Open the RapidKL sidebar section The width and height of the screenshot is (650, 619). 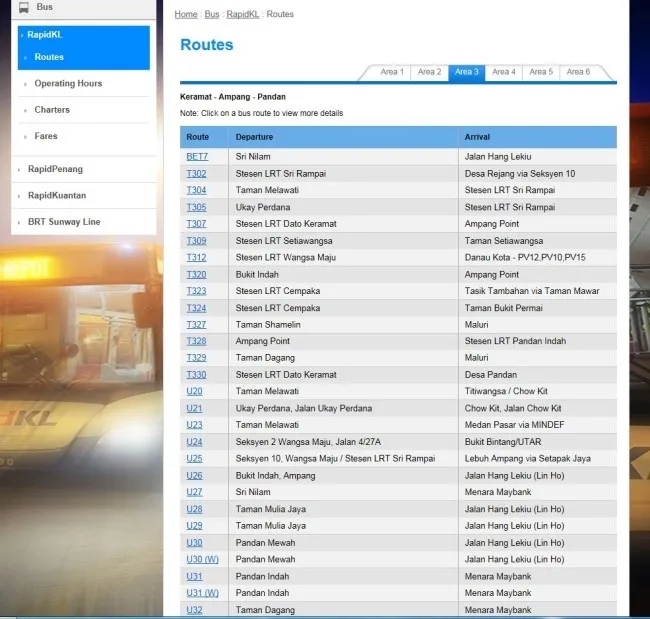[x=44, y=35]
